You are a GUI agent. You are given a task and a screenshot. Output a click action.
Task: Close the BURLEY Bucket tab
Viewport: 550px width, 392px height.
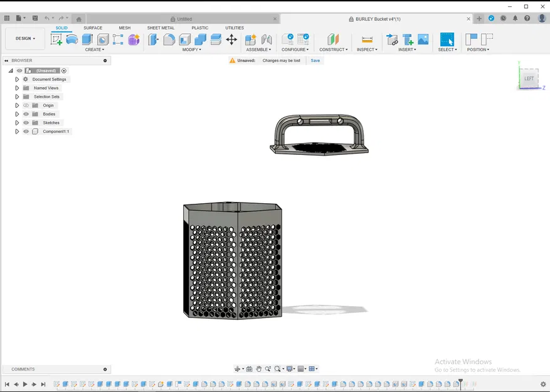(x=468, y=19)
